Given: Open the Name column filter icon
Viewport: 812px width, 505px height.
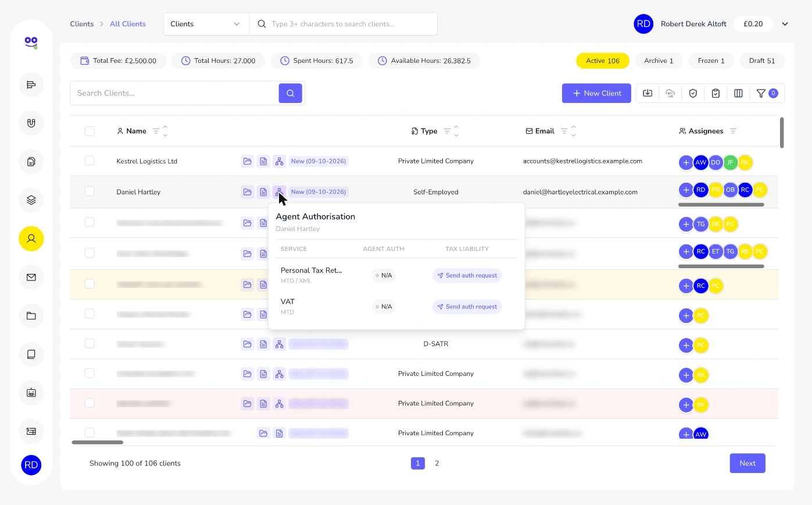Looking at the screenshot, I should click(156, 131).
